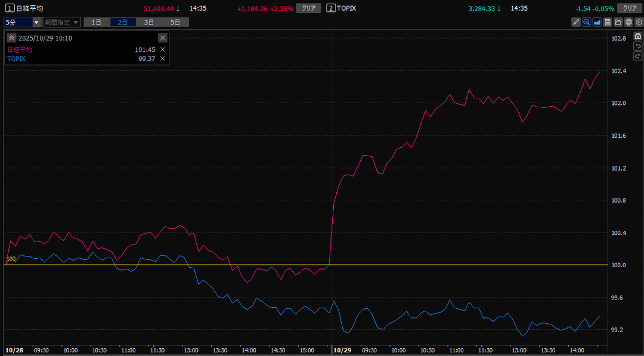This screenshot has width=644, height=356.
Task: Click the undo arrow icon
Action: coord(637,46)
